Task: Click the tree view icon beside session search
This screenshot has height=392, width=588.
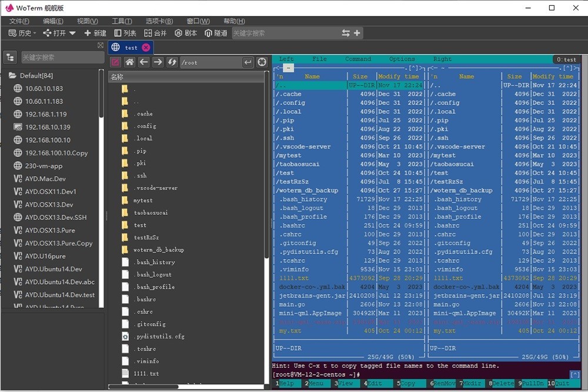Action: pos(10,57)
